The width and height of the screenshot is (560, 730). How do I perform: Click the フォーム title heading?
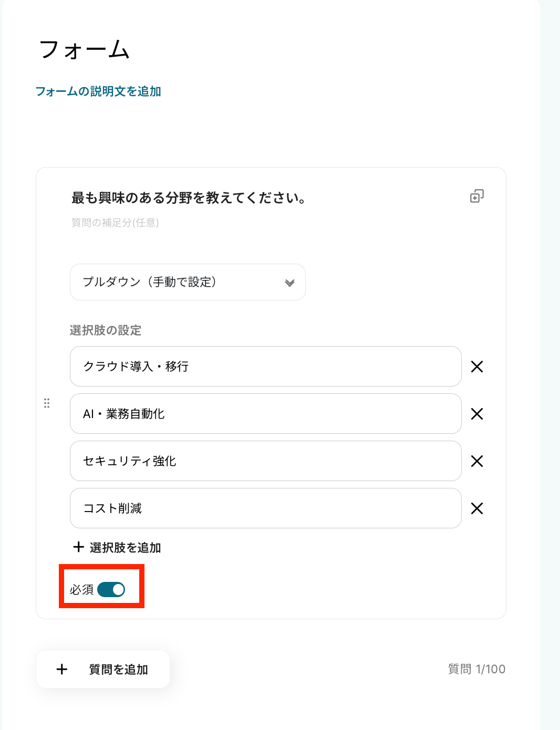(x=85, y=50)
